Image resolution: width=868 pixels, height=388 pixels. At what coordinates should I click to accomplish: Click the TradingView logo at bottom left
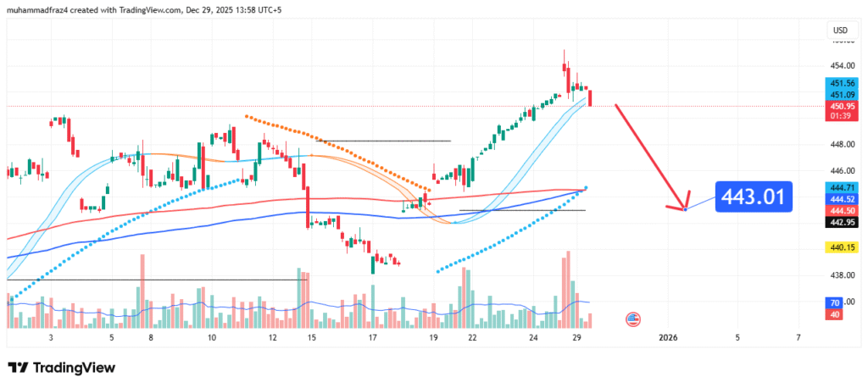click(x=61, y=368)
